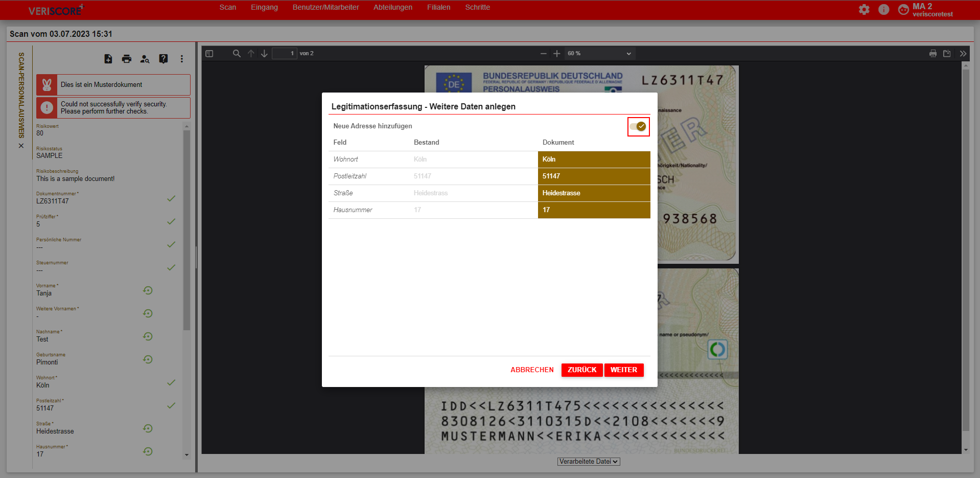Open the Verarbeitete Datei dropdown
Viewport: 980px width, 478px height.
pos(589,462)
